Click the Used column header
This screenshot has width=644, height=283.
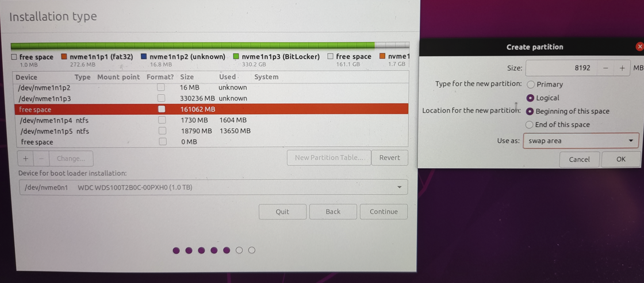tap(228, 77)
